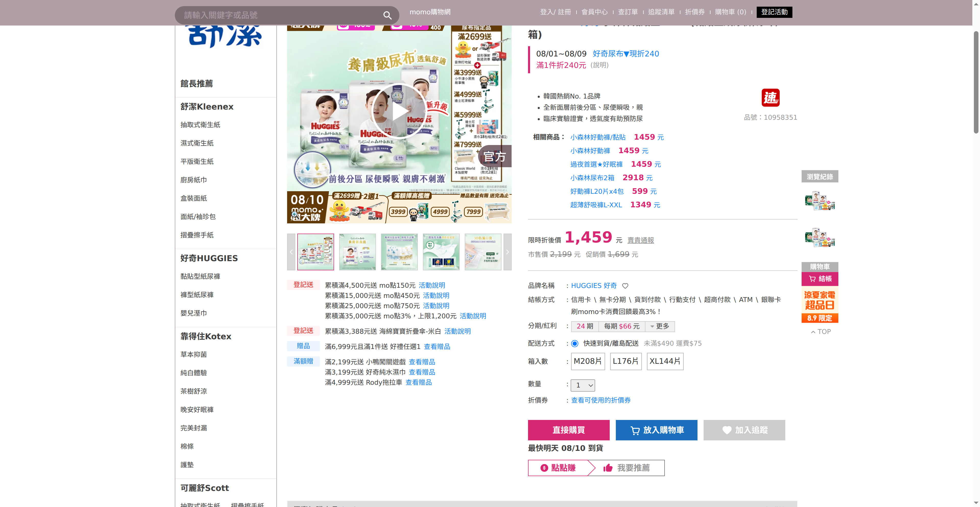Open 黏貼型紙尿褲 category in sidebar
The height and width of the screenshot is (507, 980).
(200, 276)
